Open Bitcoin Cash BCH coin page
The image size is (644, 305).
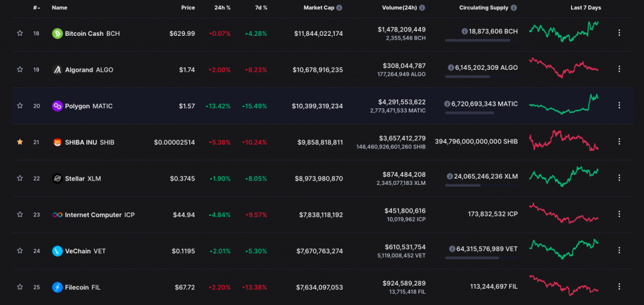pyautogui.click(x=92, y=34)
